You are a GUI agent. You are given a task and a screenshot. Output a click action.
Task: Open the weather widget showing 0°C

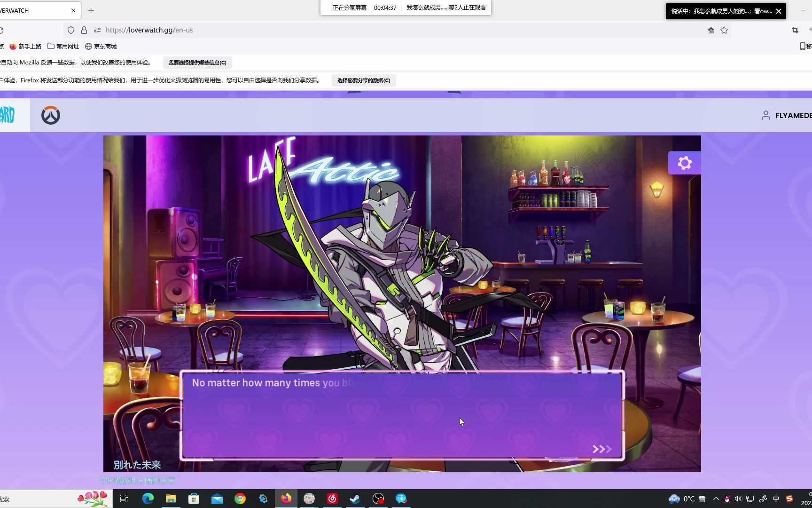pos(687,499)
